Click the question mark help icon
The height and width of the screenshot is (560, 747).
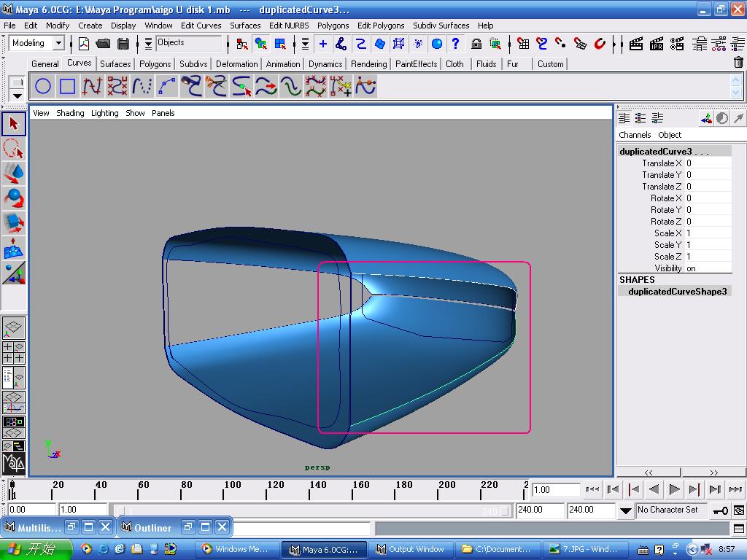456,44
